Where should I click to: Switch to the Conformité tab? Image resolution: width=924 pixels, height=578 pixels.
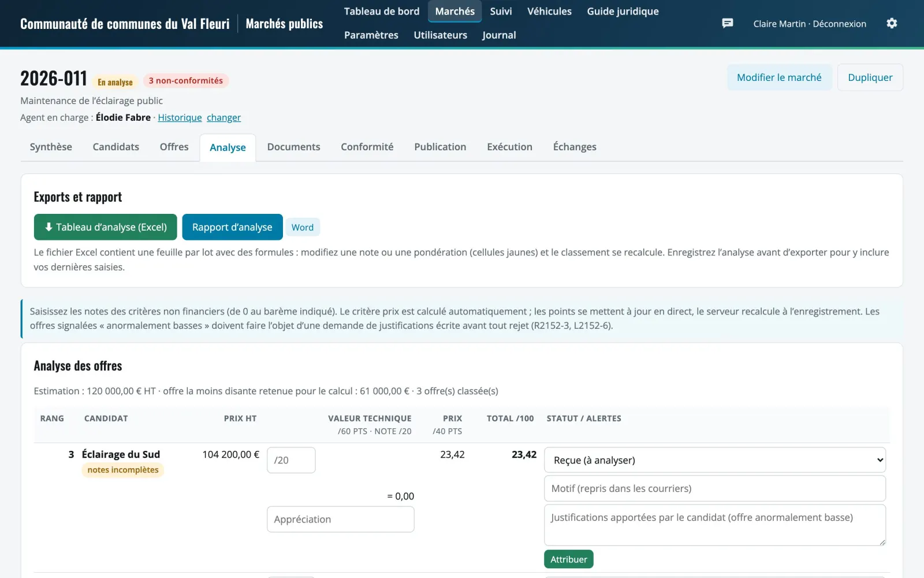(x=367, y=147)
